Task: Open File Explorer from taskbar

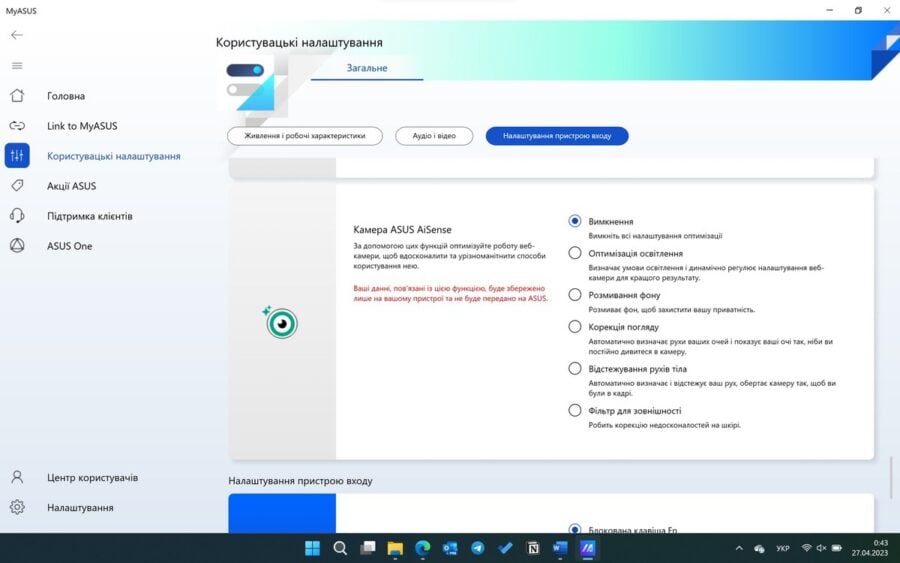Action: (x=395, y=549)
